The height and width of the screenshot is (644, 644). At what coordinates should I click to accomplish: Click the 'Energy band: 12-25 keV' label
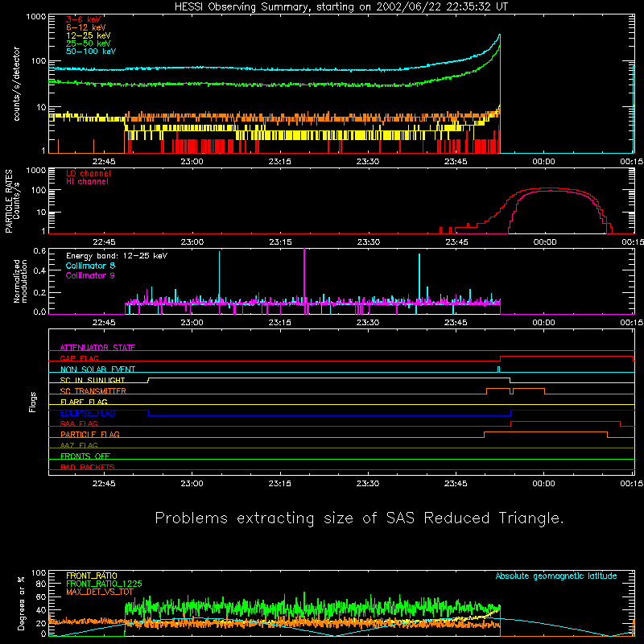point(117,256)
